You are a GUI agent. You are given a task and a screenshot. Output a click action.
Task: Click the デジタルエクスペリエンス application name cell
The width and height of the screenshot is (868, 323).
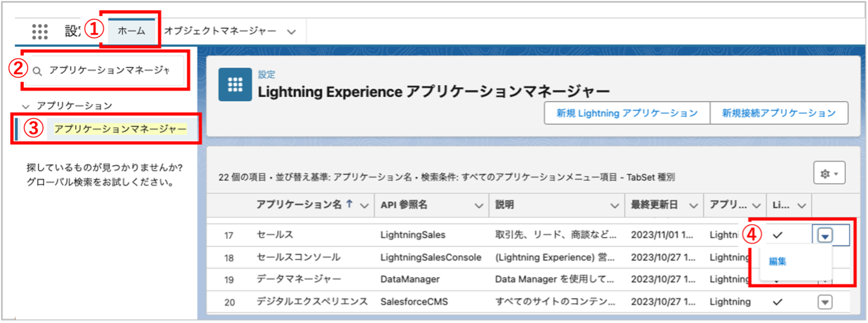click(x=312, y=301)
